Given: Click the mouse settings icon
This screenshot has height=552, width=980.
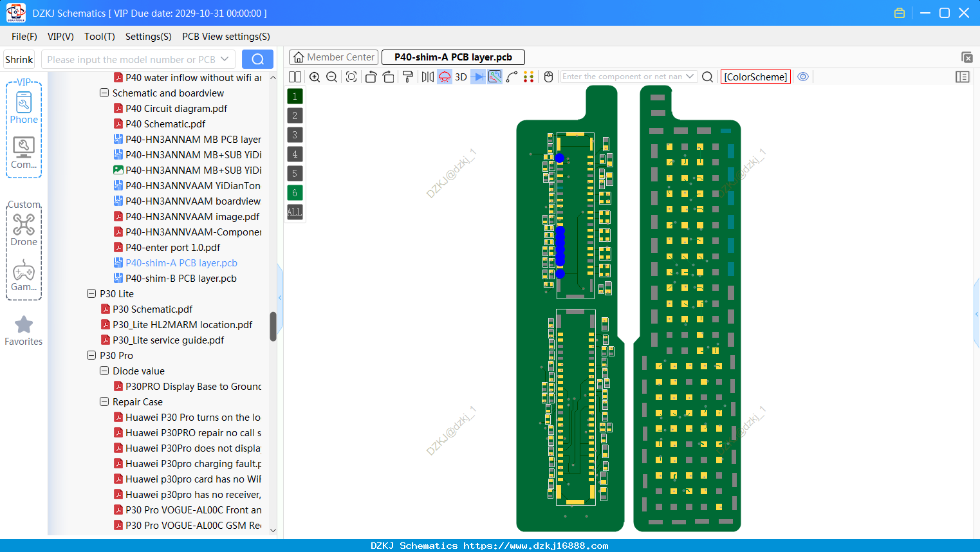Looking at the screenshot, I should pos(549,77).
